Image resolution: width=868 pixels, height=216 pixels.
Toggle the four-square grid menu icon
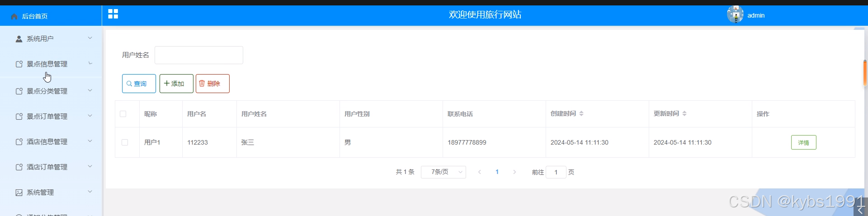113,14
